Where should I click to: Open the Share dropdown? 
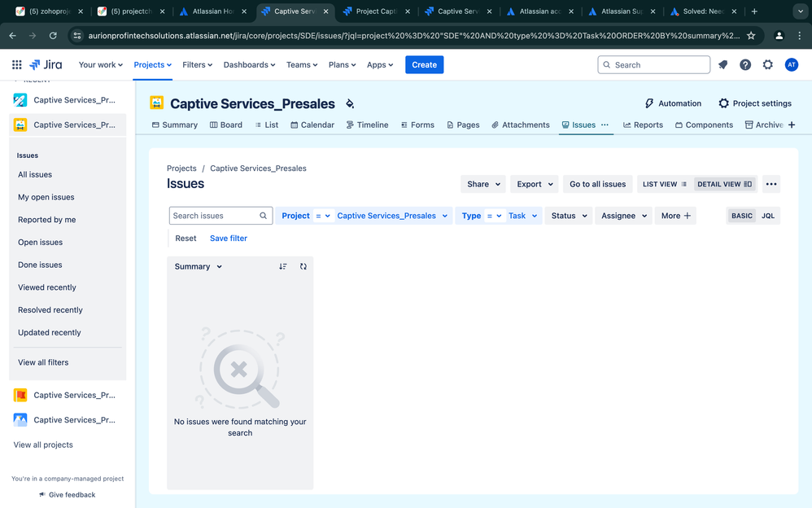483,184
